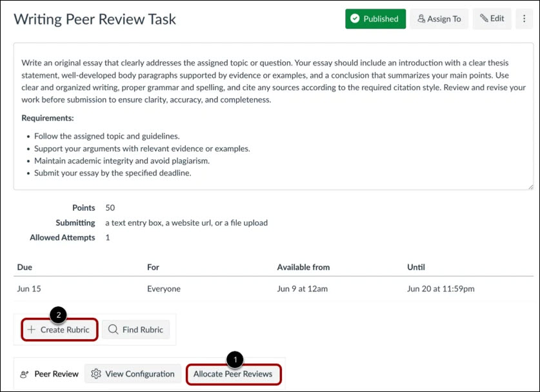Click the Find Rubric button
This screenshot has width=540, height=392.
(x=135, y=329)
